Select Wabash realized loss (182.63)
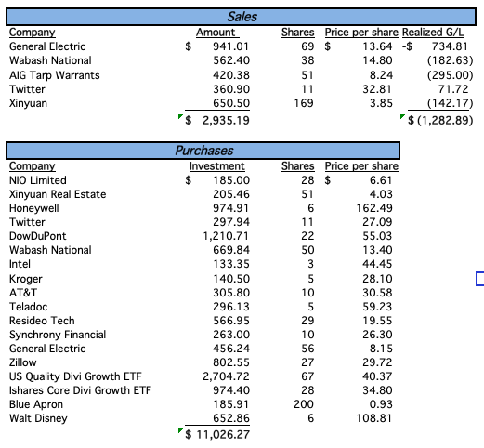 [x=450, y=60]
